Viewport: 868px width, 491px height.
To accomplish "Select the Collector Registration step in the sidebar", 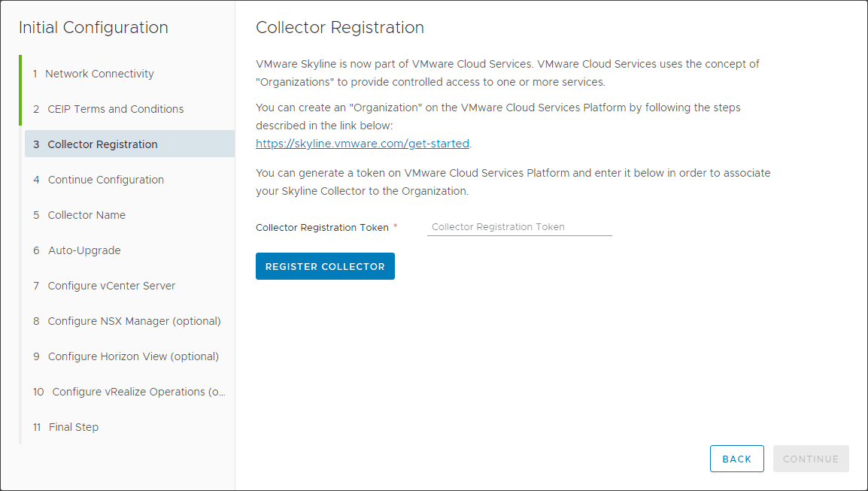I will [102, 144].
